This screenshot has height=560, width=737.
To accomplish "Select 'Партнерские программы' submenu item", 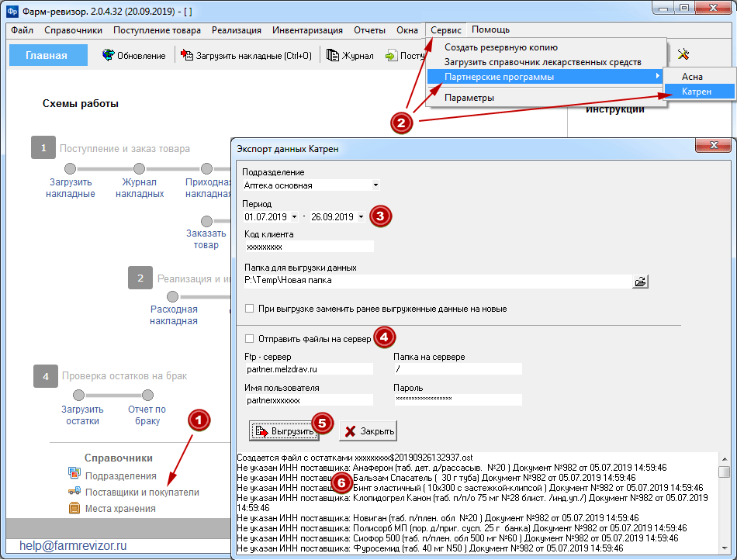I will pyautogui.click(x=546, y=77).
